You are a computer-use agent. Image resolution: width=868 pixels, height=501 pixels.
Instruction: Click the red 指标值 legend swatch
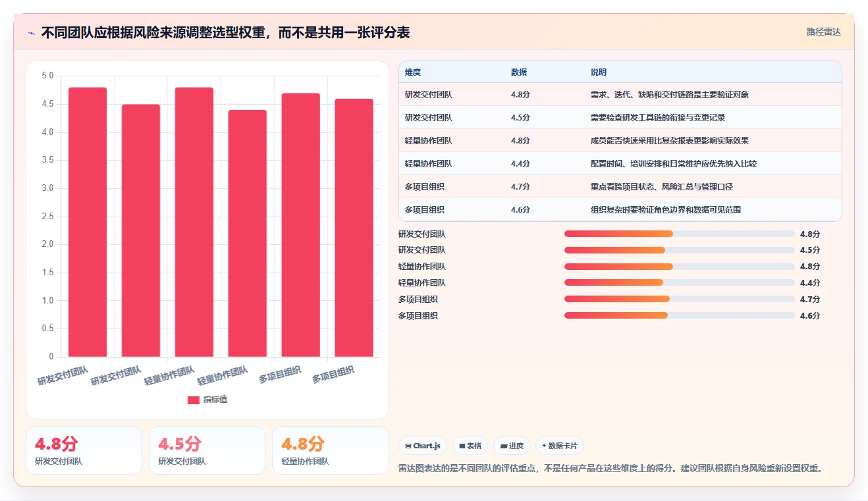(x=194, y=400)
